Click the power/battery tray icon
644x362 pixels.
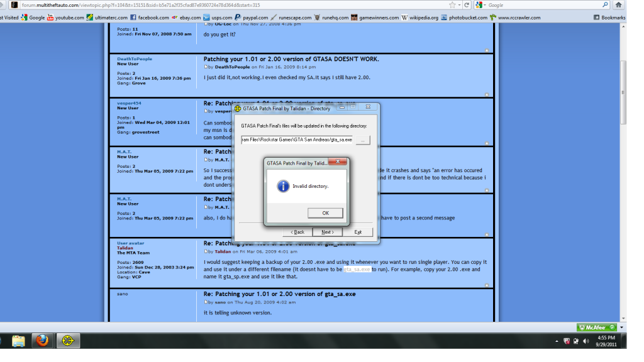576,341
